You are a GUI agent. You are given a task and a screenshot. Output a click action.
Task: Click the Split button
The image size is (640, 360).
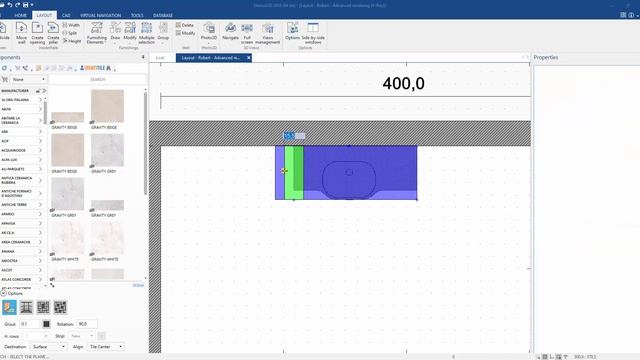(x=70, y=33)
